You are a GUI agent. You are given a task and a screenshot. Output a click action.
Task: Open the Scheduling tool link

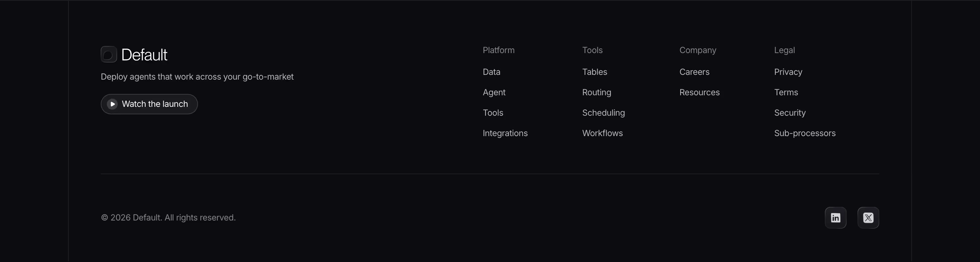coord(603,113)
